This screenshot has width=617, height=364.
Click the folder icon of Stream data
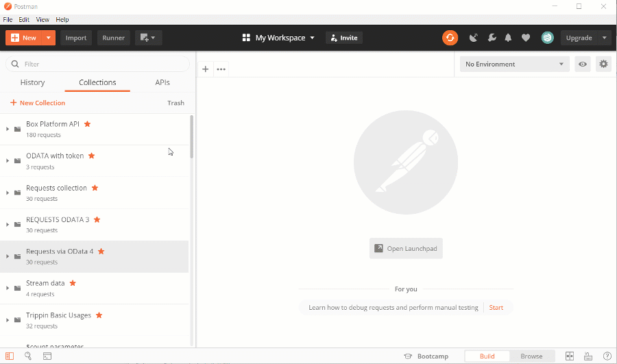pyautogui.click(x=17, y=289)
